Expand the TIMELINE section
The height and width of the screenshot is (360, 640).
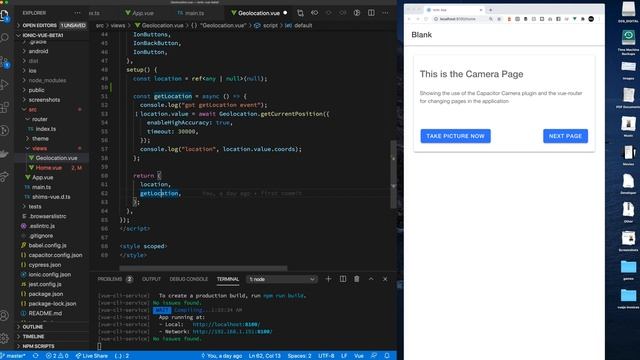[x=33, y=337]
